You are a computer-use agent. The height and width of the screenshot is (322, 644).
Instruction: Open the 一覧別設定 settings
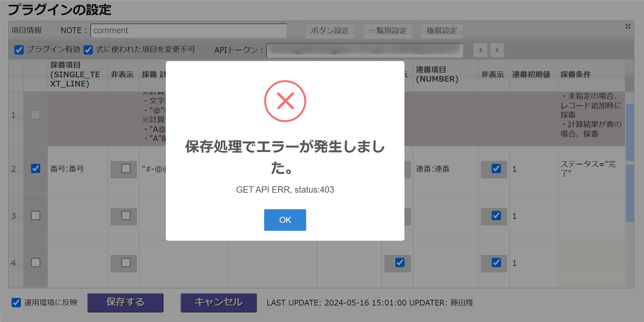388,31
